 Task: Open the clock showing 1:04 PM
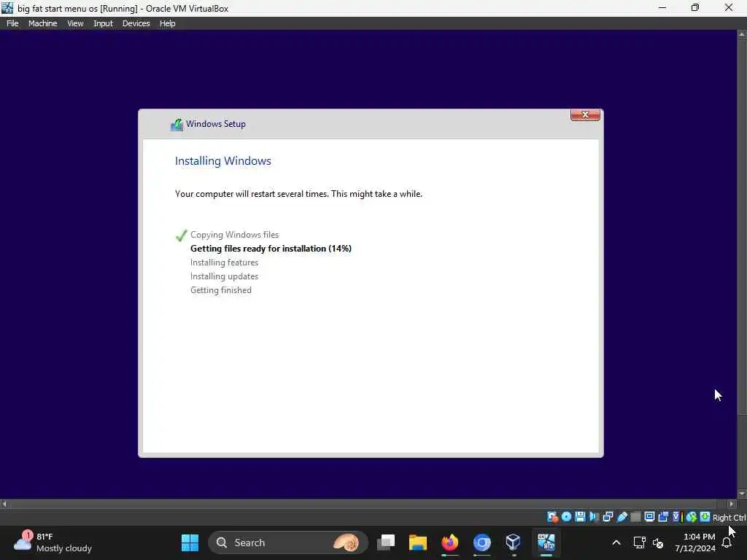695,542
